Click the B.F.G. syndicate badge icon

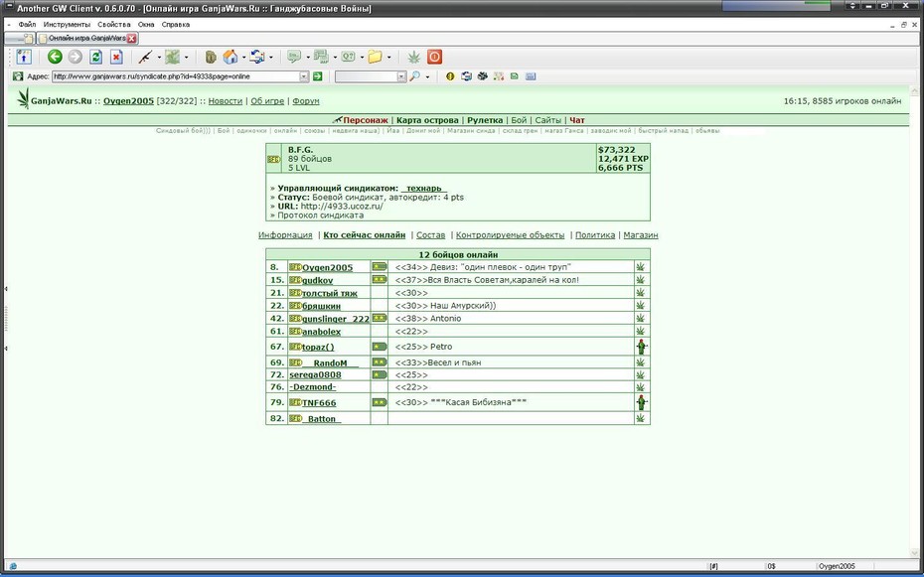pyautogui.click(x=274, y=159)
